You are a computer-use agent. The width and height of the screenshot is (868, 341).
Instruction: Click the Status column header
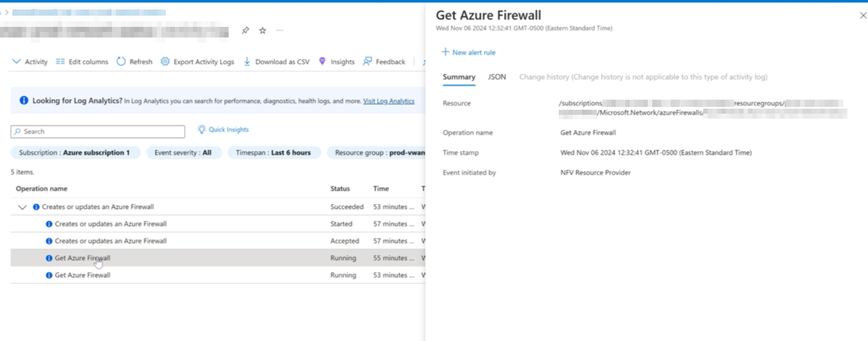[340, 189]
